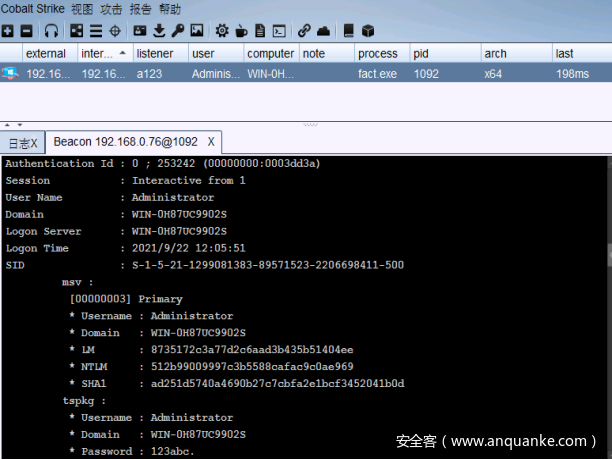Screen dimensions: 612x460
Task: Click the gear icon to generate payload
Action: [222, 30]
